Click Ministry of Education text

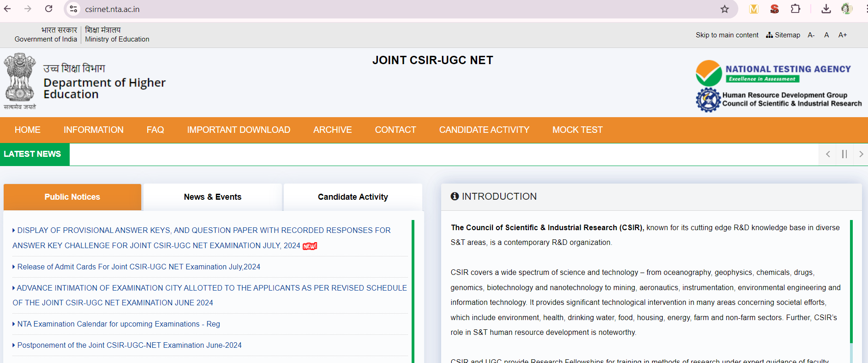[x=117, y=39]
